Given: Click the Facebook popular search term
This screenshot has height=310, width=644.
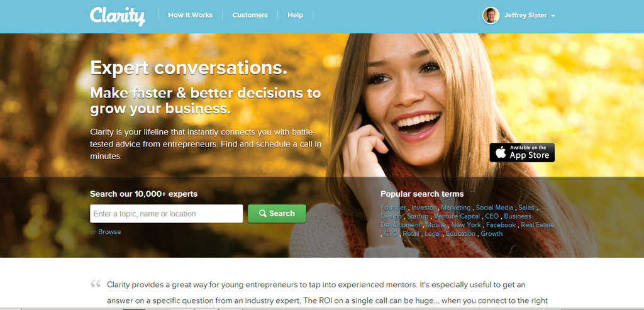Looking at the screenshot, I should click(501, 225).
